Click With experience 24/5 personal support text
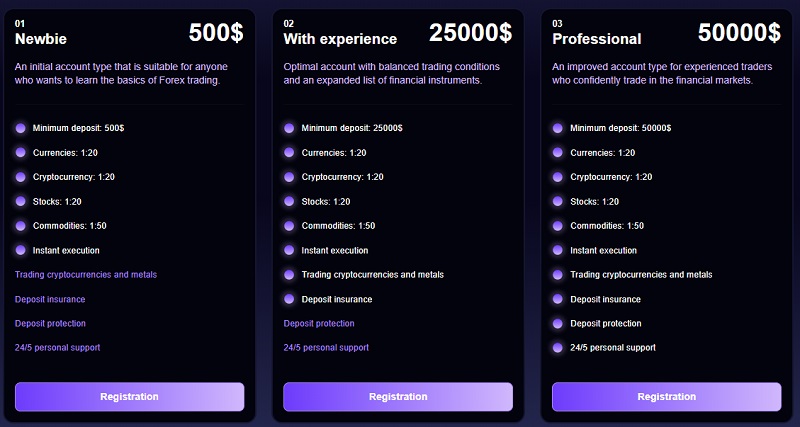 tap(326, 347)
